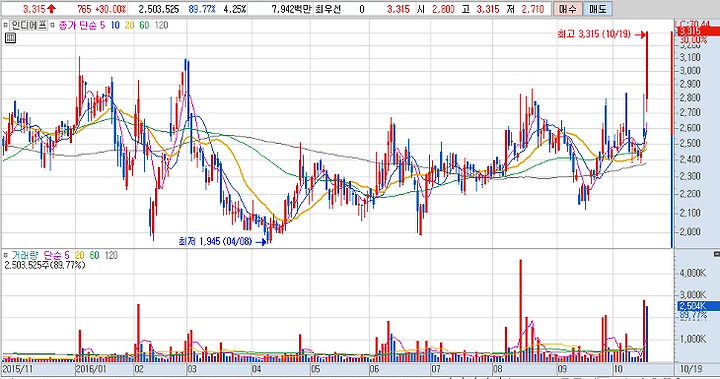Toggle the small box left of 인디에프
This screenshot has width=720, height=379.
[x=6, y=25]
